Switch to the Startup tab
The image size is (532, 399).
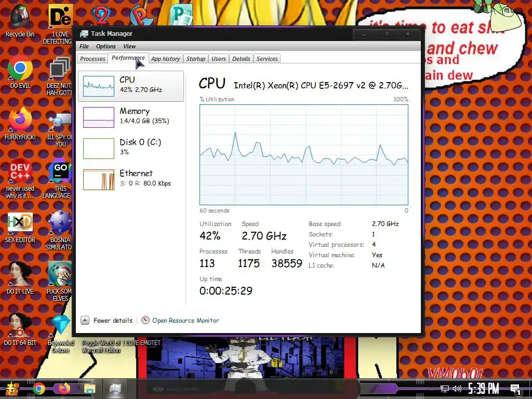coord(196,59)
